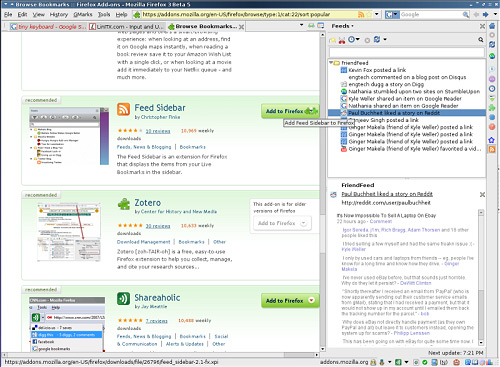Screen dimensions: 500x367
Task: Click the Zotero green puzzle piece logo
Action: pyautogui.click(x=124, y=204)
